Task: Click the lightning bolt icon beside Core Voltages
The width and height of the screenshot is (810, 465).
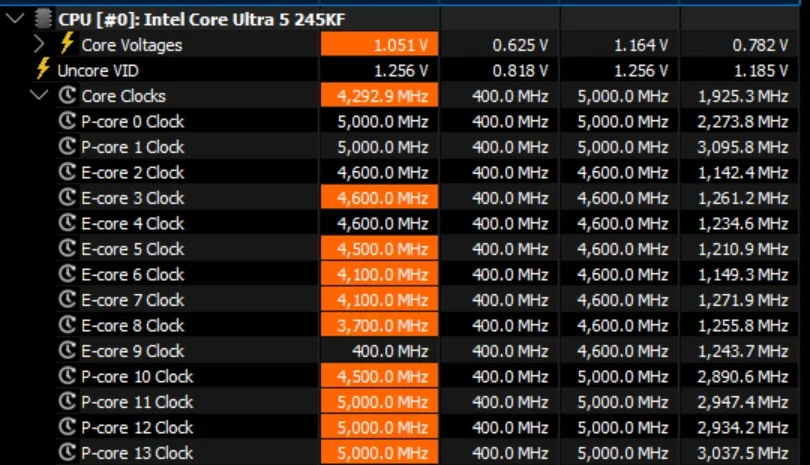Action: click(x=67, y=44)
